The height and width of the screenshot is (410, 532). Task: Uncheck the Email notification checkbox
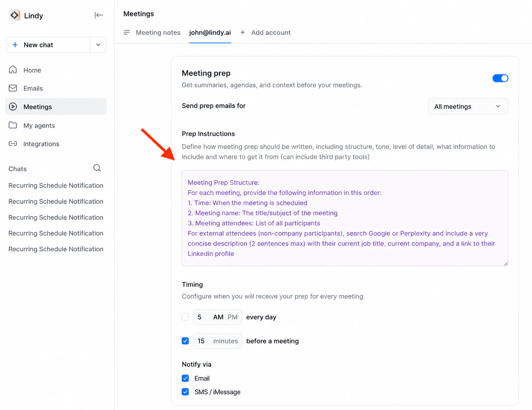tap(185, 378)
